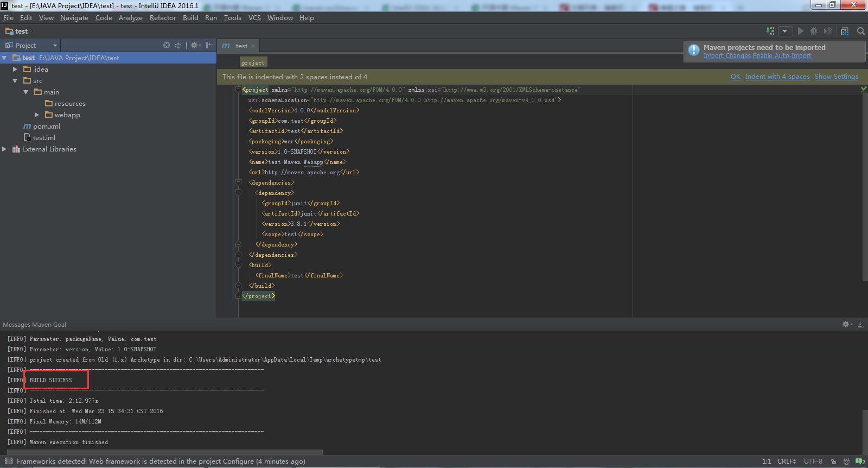Expand the webapp folder arrow
Screen dimensions: 868x468
[x=36, y=115]
